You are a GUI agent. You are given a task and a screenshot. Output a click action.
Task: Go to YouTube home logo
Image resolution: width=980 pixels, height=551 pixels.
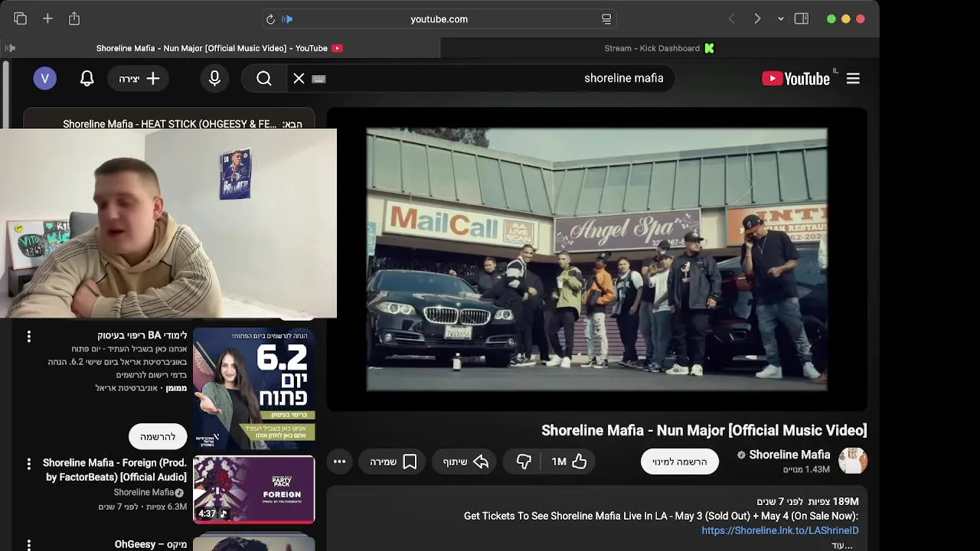tap(795, 78)
